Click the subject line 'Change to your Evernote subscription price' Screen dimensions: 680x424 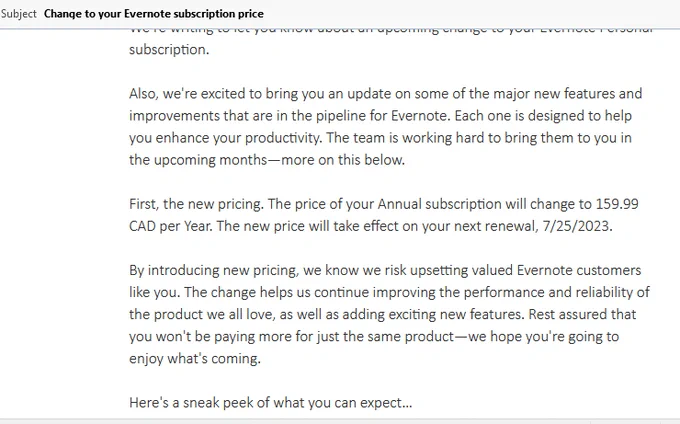pyautogui.click(x=154, y=14)
